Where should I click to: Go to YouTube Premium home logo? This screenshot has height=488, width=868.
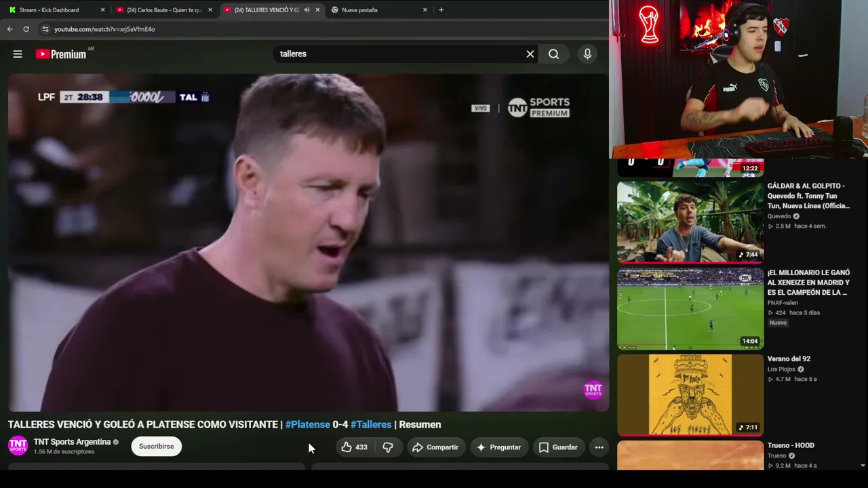tap(61, 54)
